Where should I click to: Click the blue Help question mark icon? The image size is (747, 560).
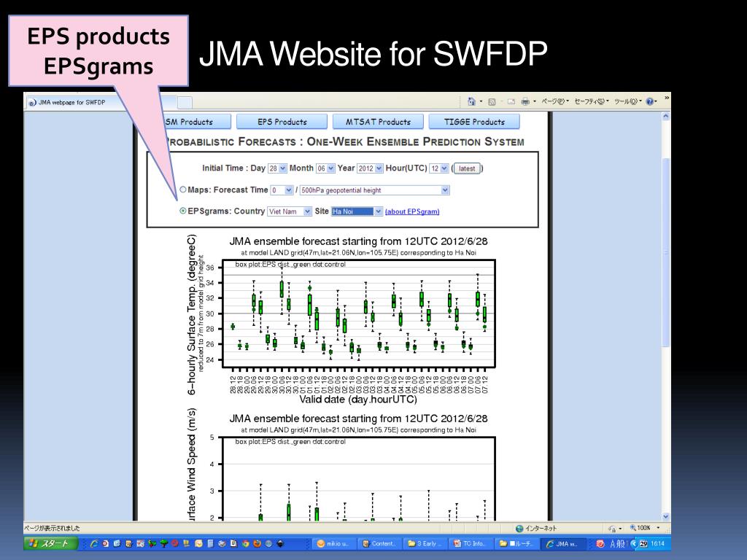[x=649, y=101]
